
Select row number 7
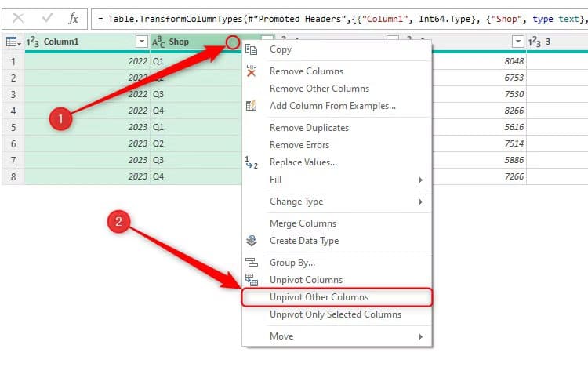(x=13, y=160)
